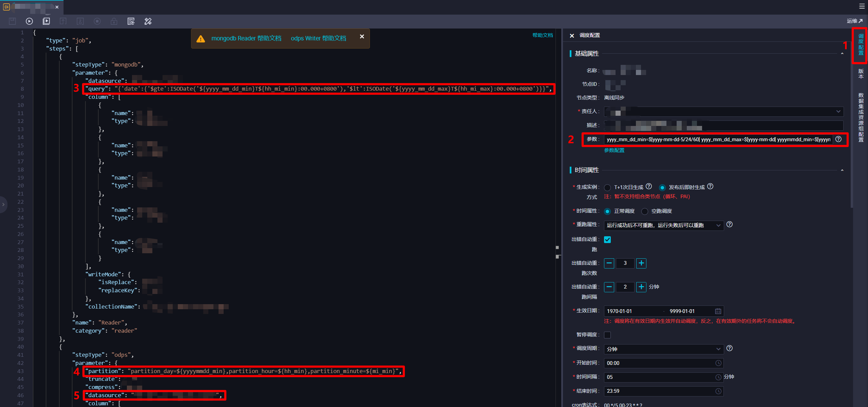The width and height of the screenshot is (868, 407).
Task: Click the "collectionName" line in editor
Action: 157,307
